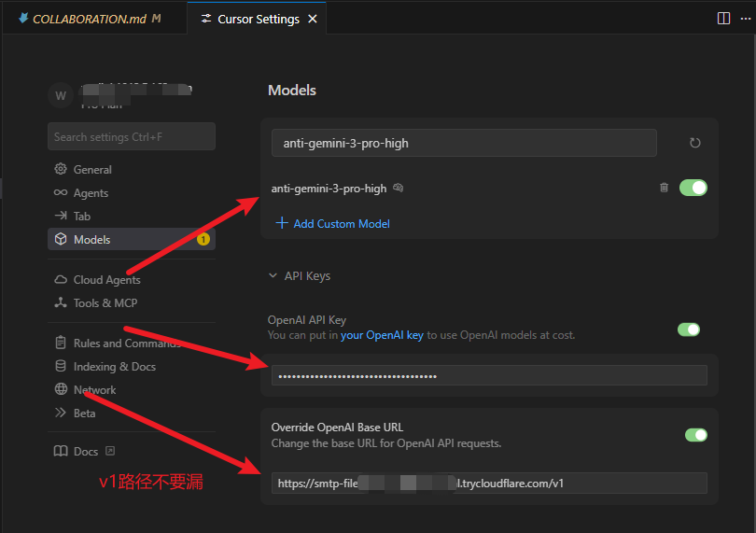
Task: Open Rules and Commands section
Action: (x=132, y=343)
